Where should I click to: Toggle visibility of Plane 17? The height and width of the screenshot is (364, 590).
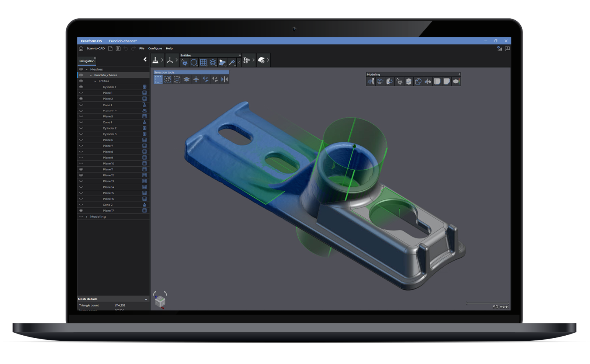(x=81, y=211)
